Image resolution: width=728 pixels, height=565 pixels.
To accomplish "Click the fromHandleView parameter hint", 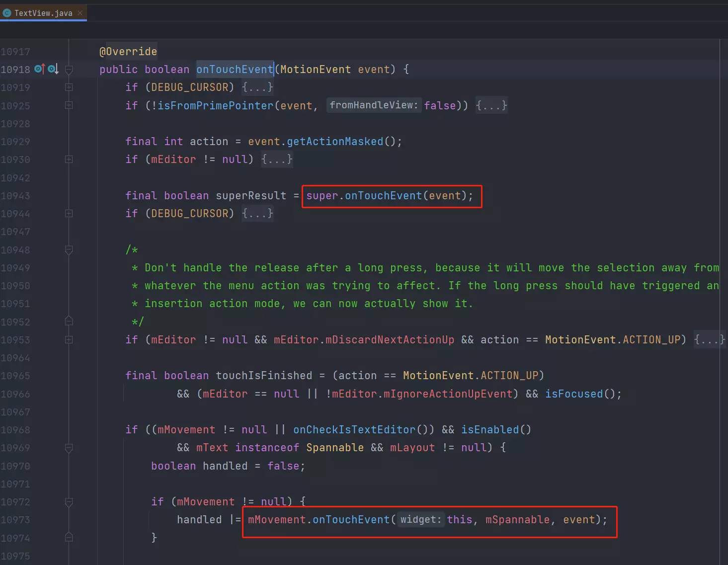I will [374, 105].
